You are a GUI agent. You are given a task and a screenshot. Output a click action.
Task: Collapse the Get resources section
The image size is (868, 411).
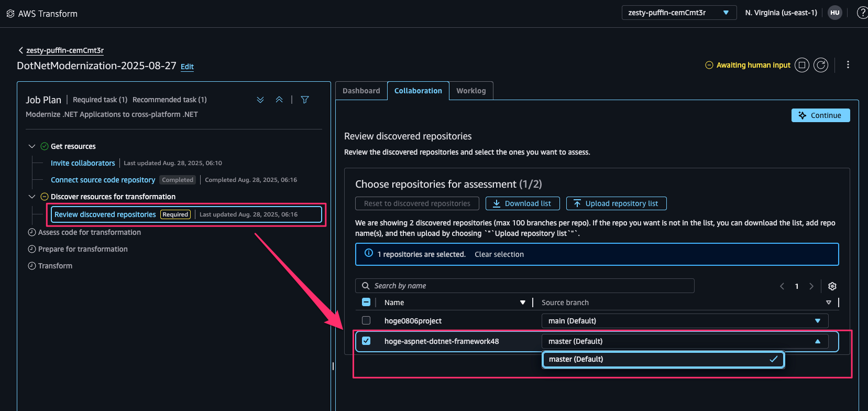tap(32, 146)
